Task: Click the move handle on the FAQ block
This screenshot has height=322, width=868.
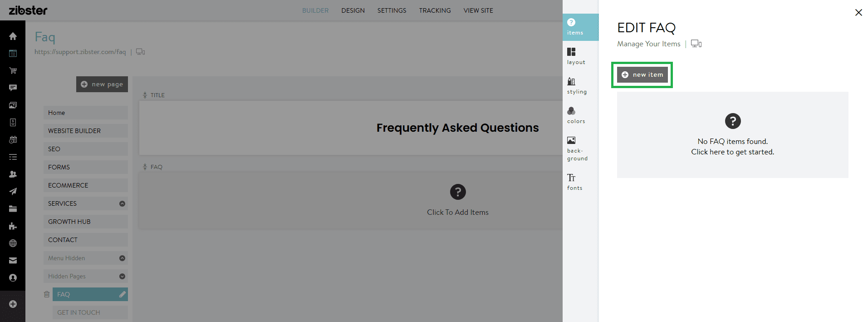Action: [x=145, y=167]
